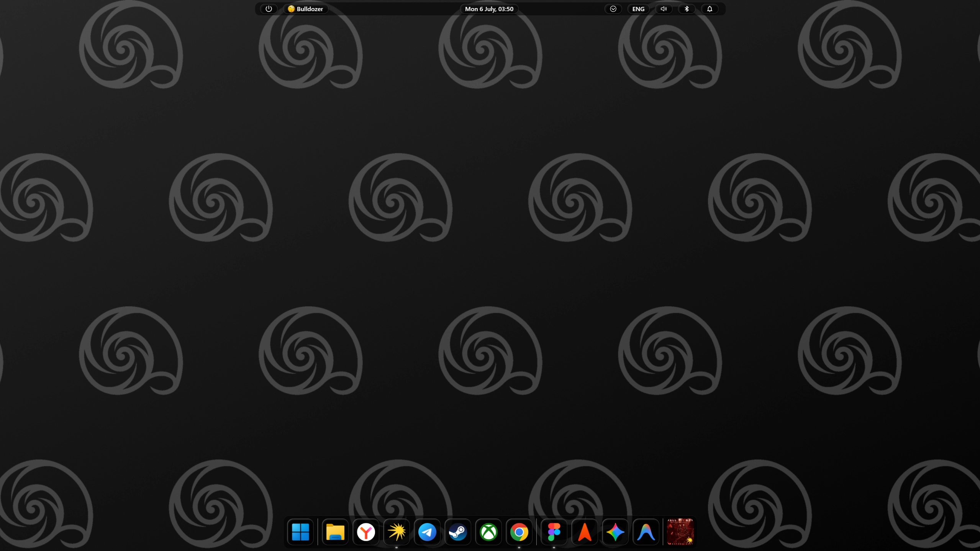Image resolution: width=980 pixels, height=551 pixels.
Task: Open Figma from the dock
Action: 554,532
